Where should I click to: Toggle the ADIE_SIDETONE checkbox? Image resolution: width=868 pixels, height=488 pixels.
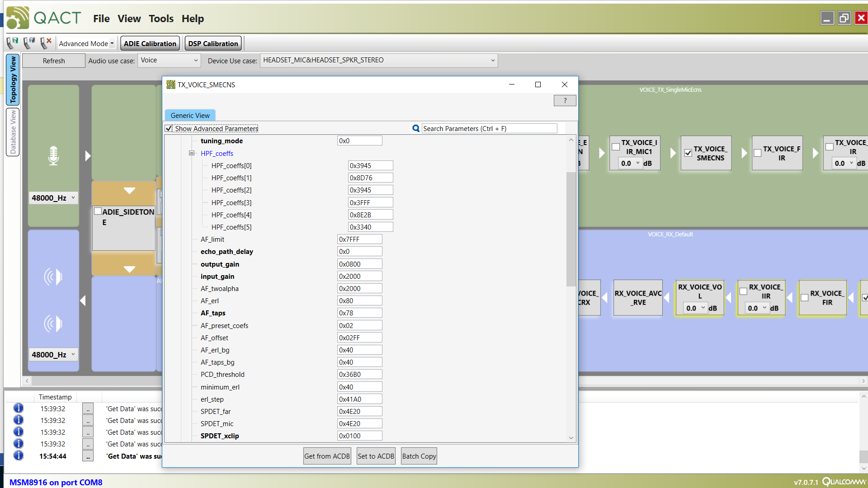pos(98,211)
